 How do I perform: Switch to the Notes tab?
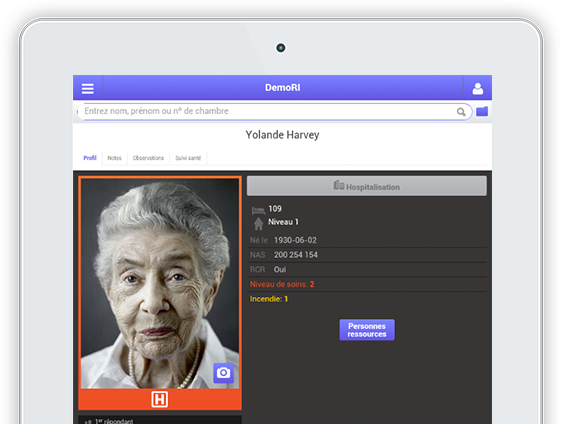(x=114, y=158)
